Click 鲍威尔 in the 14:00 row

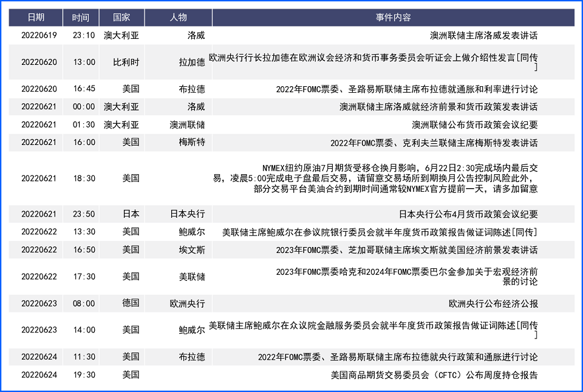tap(192, 330)
